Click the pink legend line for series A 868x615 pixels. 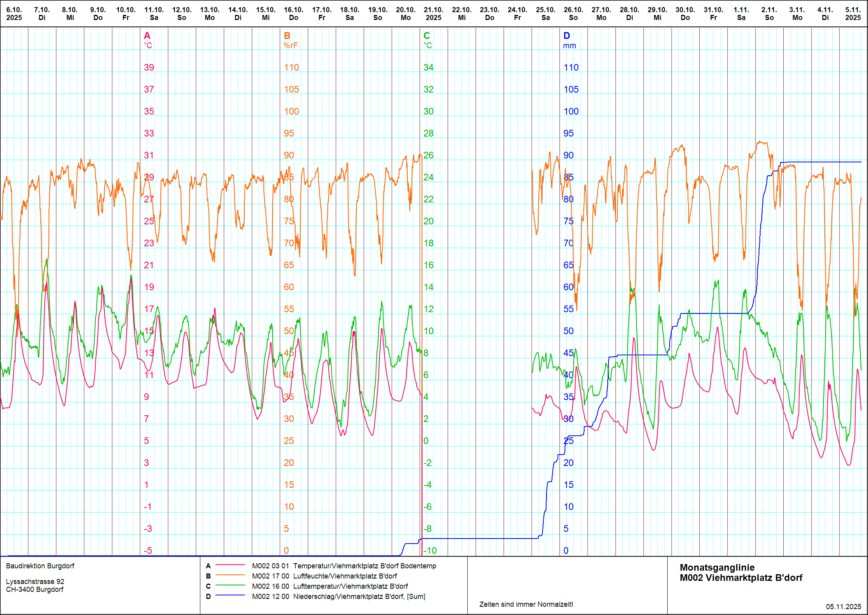tap(230, 565)
